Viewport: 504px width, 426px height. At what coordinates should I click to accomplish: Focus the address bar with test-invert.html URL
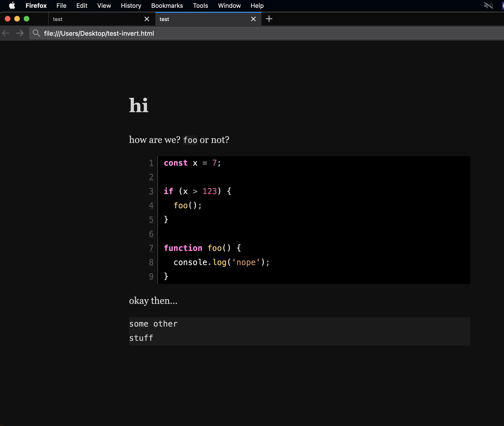tap(267, 33)
